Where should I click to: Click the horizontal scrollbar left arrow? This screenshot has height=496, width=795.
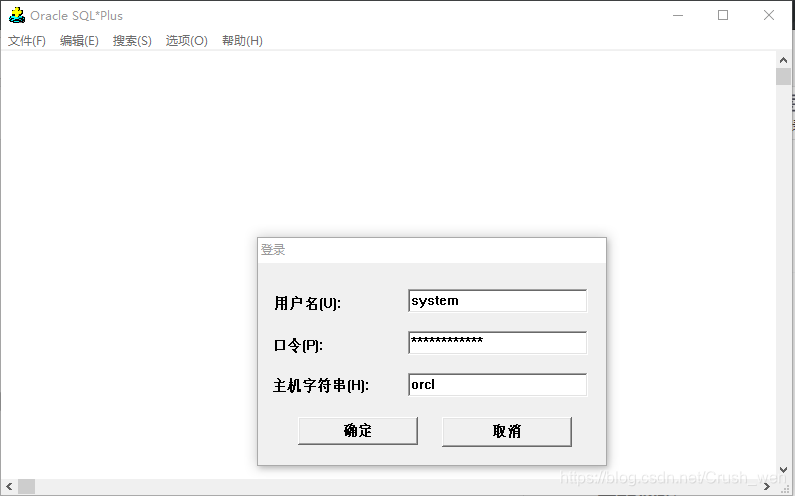pos(9,486)
